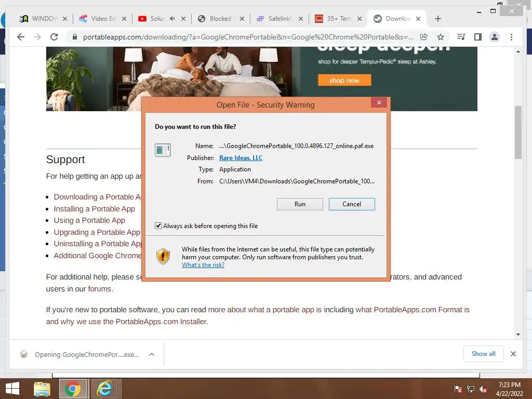Open Rare Ideas, LLC publisher link
This screenshot has width=532, height=399.
[x=241, y=158]
